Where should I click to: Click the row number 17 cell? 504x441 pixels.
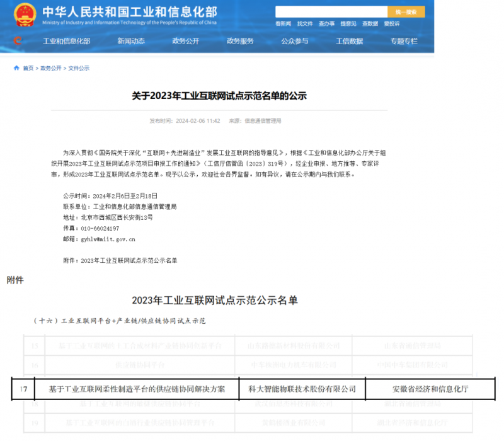tap(23, 389)
